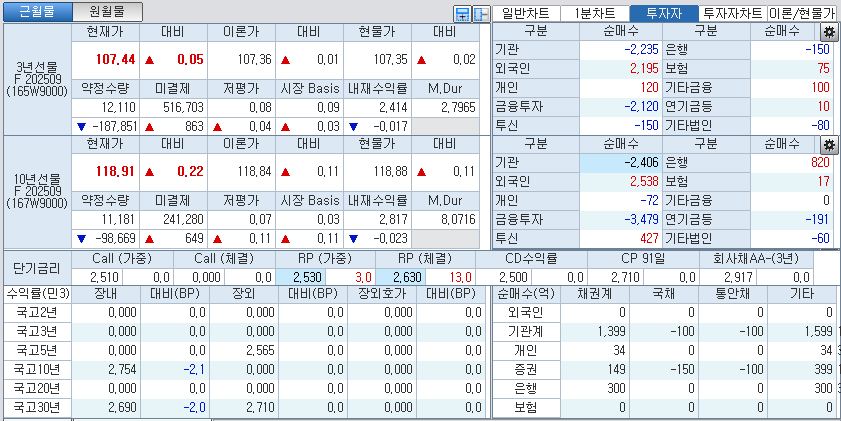Click 외국인 net buy 2,195
Screen dimensions: 841x421
[644, 69]
